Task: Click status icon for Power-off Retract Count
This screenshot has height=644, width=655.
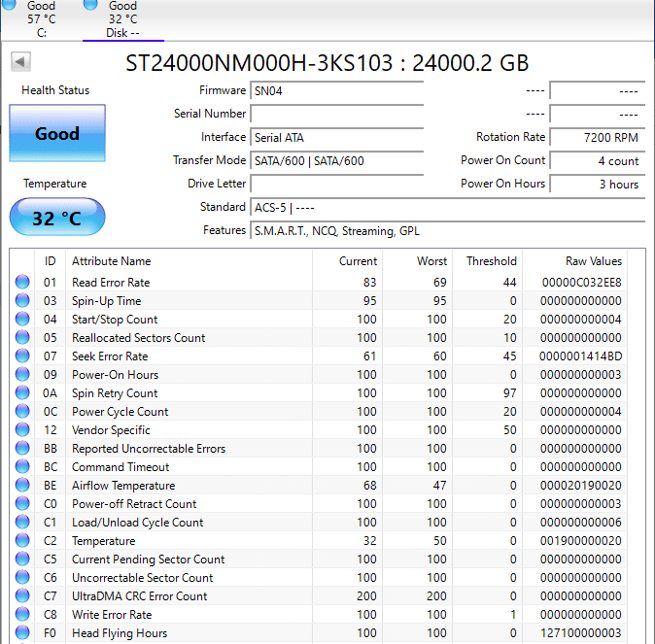Action: click(x=22, y=503)
